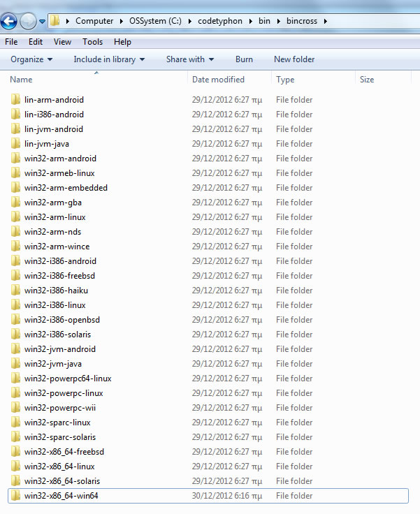
Task: Expand the arrow after codetyphon breadcrumb
Action: pos(251,22)
